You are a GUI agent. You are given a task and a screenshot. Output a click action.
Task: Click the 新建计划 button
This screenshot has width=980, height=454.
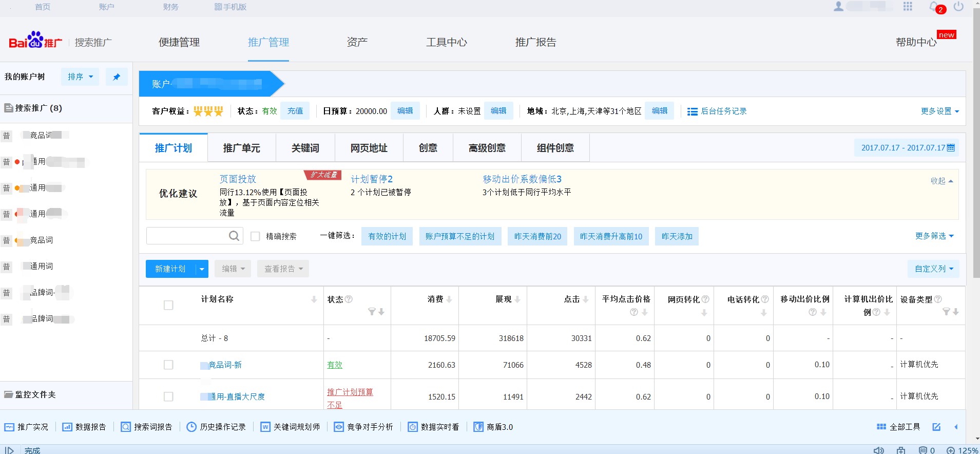point(170,269)
